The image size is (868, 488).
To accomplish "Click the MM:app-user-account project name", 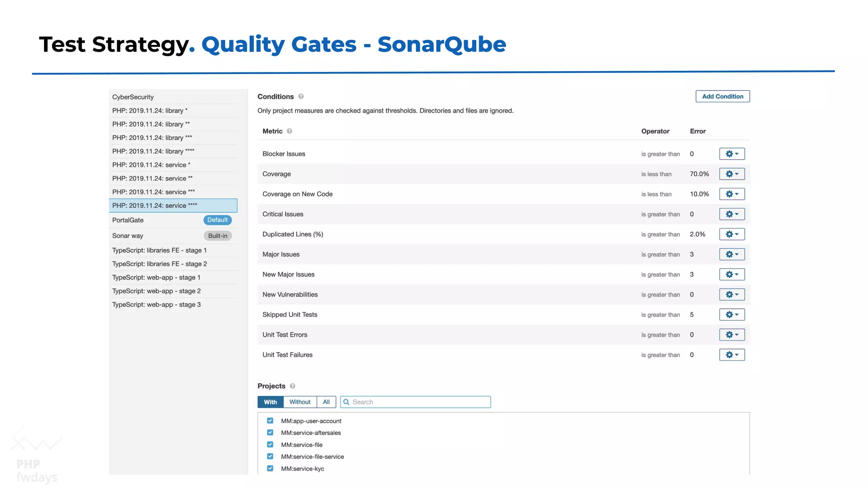I will click(311, 421).
